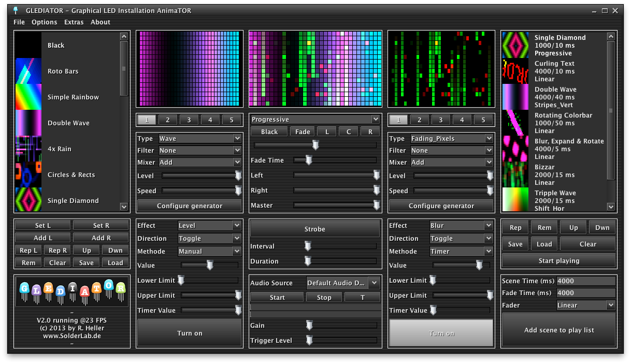
Task: Open the left generator Type Wave dropdown
Action: (x=200, y=139)
